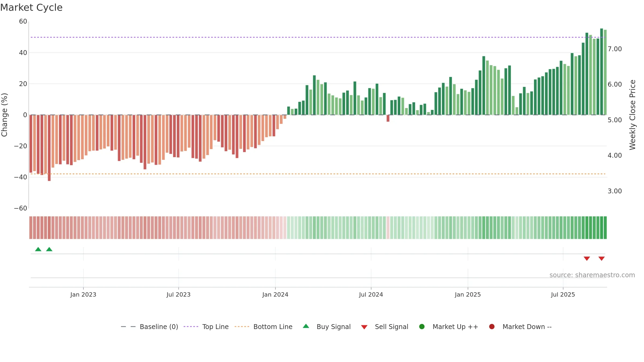Select the first red sell signal marker
The height and width of the screenshot is (362, 644).
pyautogui.click(x=587, y=258)
